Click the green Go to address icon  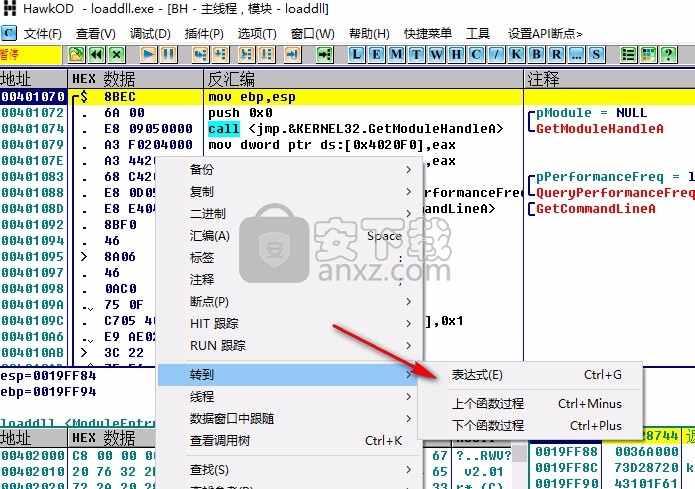point(325,55)
